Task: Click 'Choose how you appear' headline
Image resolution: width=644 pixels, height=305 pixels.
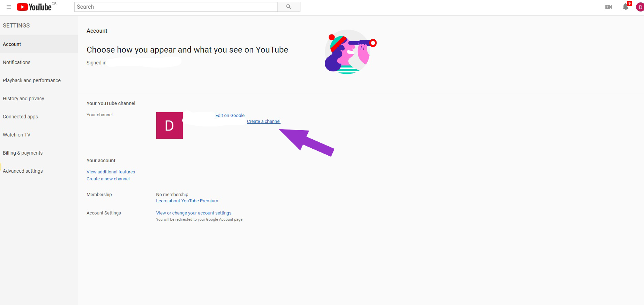Action: 187,50
